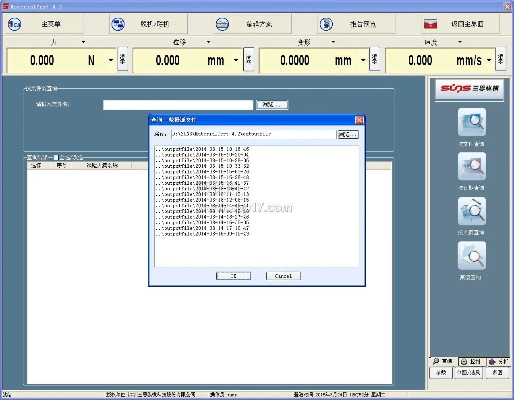Open the report preview toolbar button with the round white icon

(356, 24)
